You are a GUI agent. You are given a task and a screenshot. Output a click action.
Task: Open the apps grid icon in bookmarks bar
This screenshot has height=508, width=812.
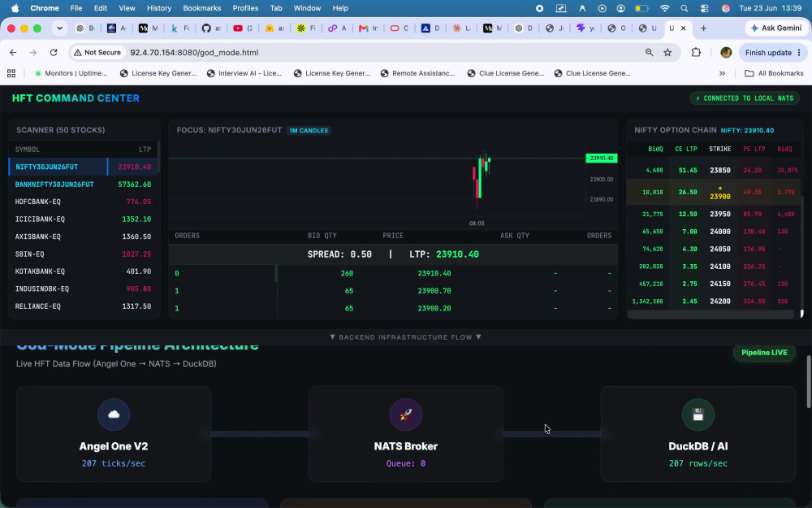11,73
